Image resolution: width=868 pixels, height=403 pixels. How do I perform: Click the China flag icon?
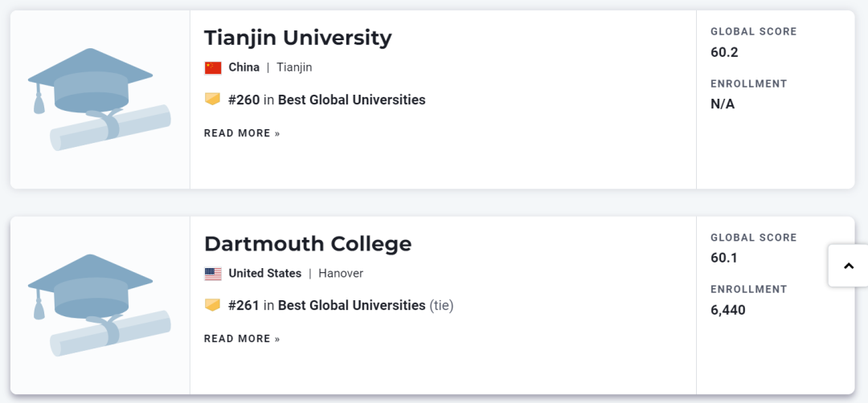tap(213, 67)
